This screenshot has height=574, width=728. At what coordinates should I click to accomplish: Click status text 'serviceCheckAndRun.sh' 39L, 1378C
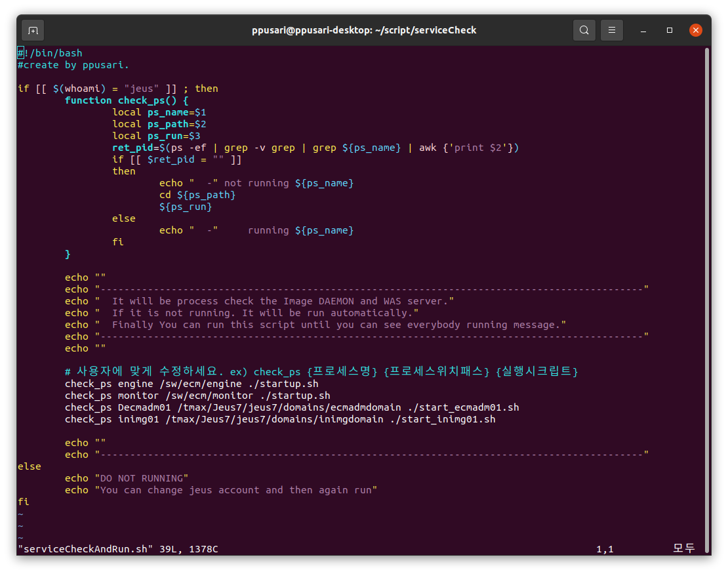pos(118,549)
